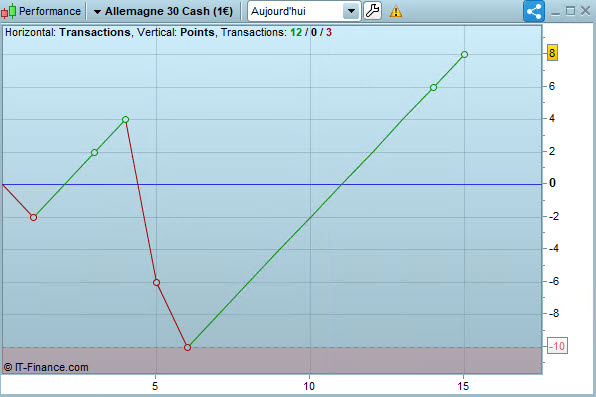596x397 pixels.
Task: Click the first red data point at -2
Action: (x=33, y=218)
